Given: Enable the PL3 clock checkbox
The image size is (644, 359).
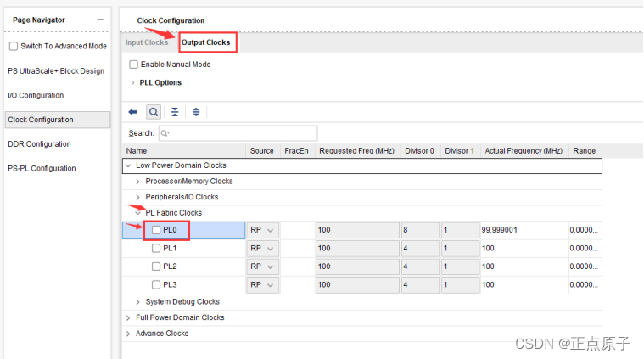Looking at the screenshot, I should point(156,284).
